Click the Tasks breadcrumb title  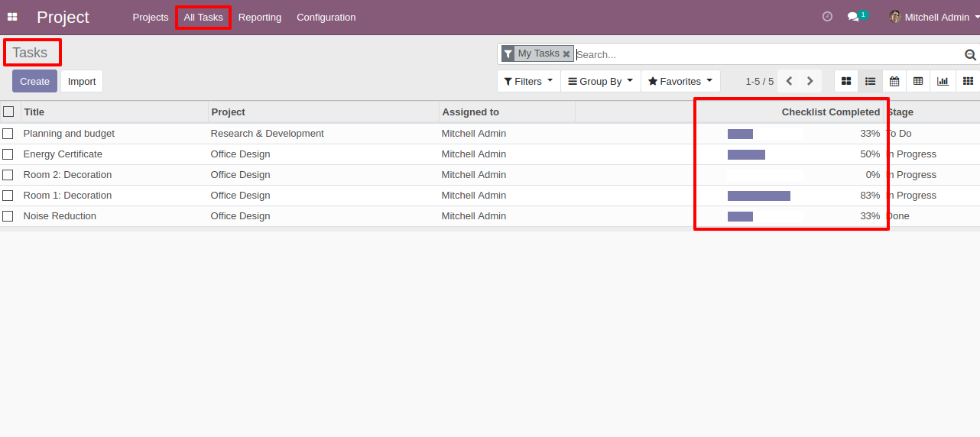pyautogui.click(x=30, y=53)
